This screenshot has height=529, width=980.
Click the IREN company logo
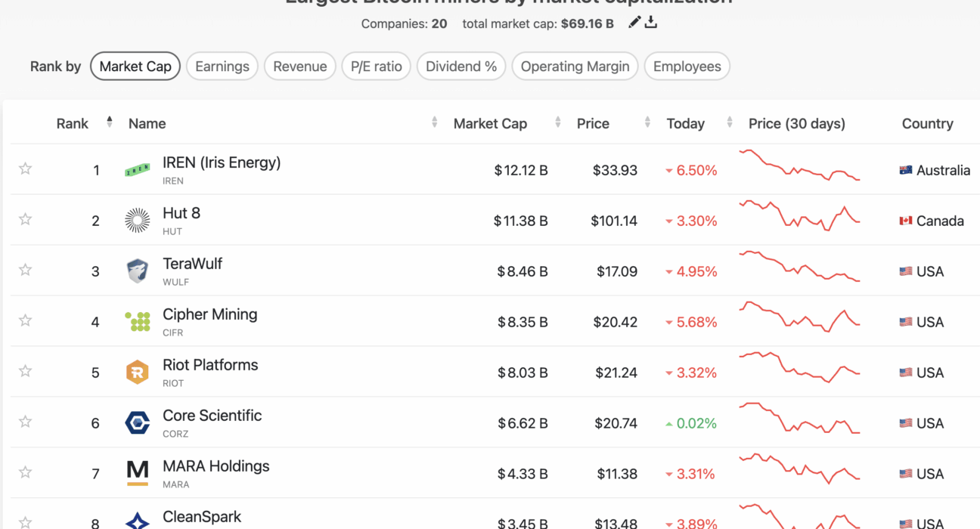click(137, 170)
